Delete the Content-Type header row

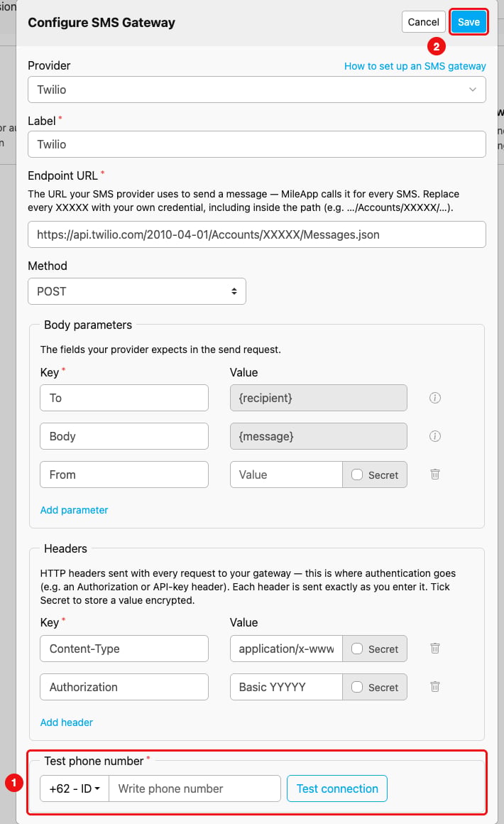pos(434,648)
